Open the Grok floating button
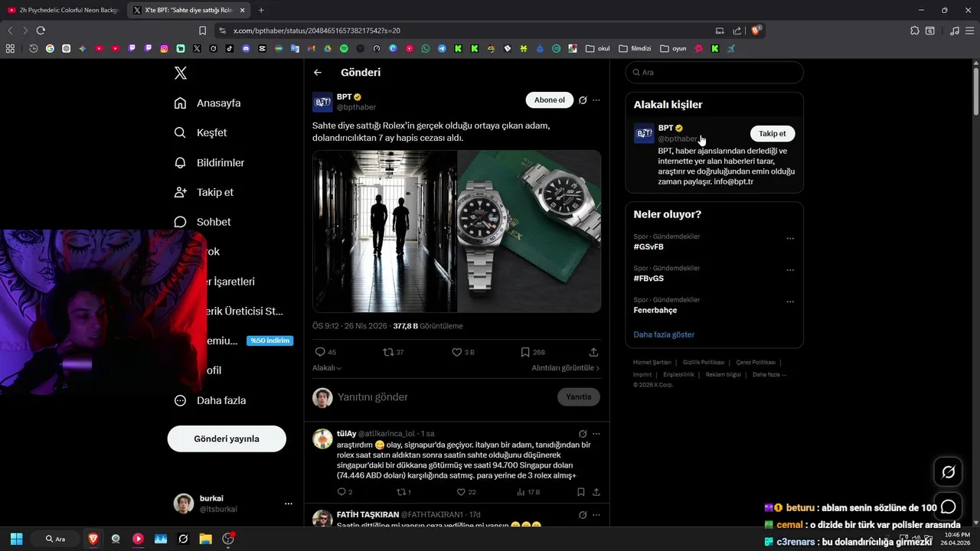The width and height of the screenshot is (980, 551). pyautogui.click(x=949, y=472)
